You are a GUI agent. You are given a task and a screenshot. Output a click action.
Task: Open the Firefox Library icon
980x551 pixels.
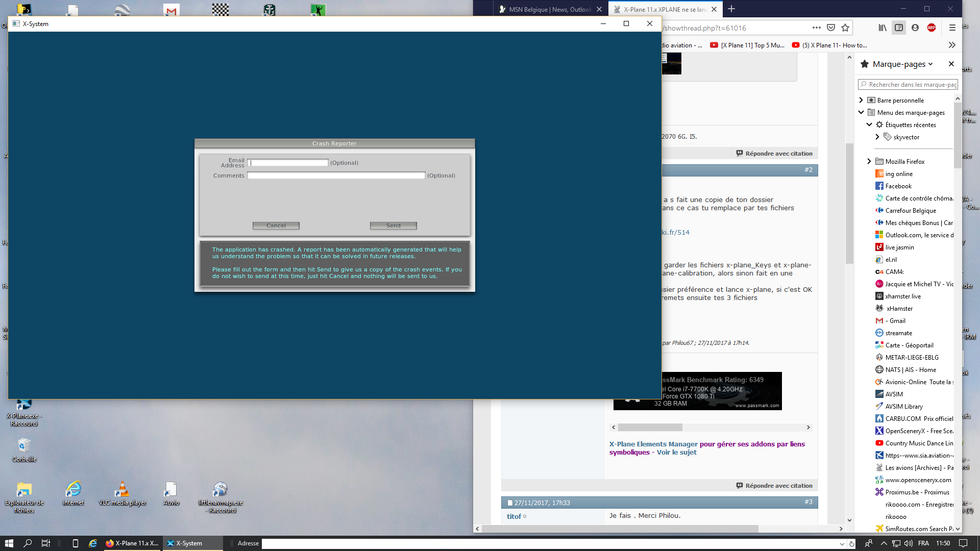click(883, 28)
